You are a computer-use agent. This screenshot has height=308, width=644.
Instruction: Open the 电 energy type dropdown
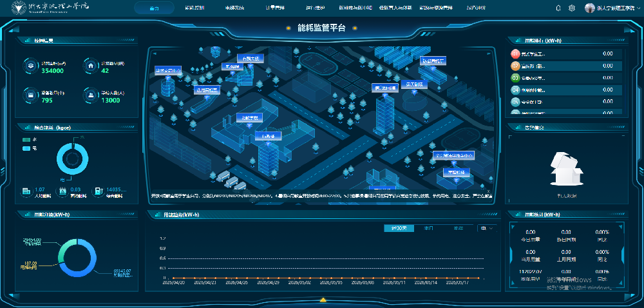tap(488, 228)
